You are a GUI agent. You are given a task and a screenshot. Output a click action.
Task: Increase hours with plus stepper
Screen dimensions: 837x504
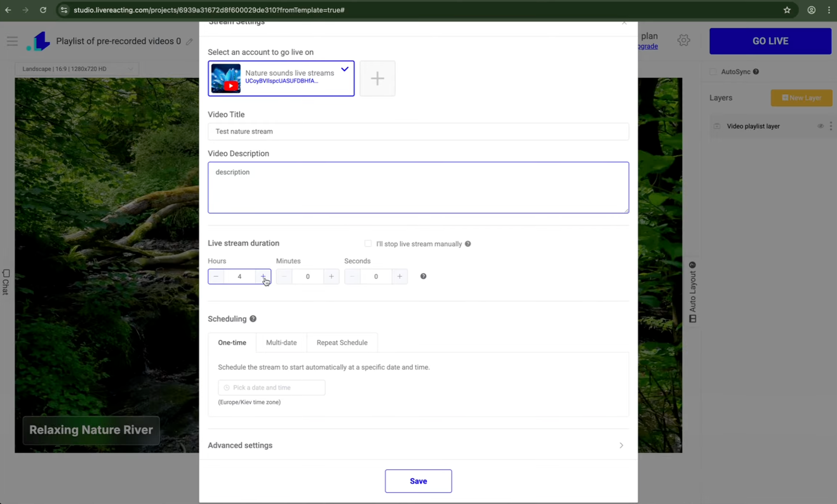263,276
